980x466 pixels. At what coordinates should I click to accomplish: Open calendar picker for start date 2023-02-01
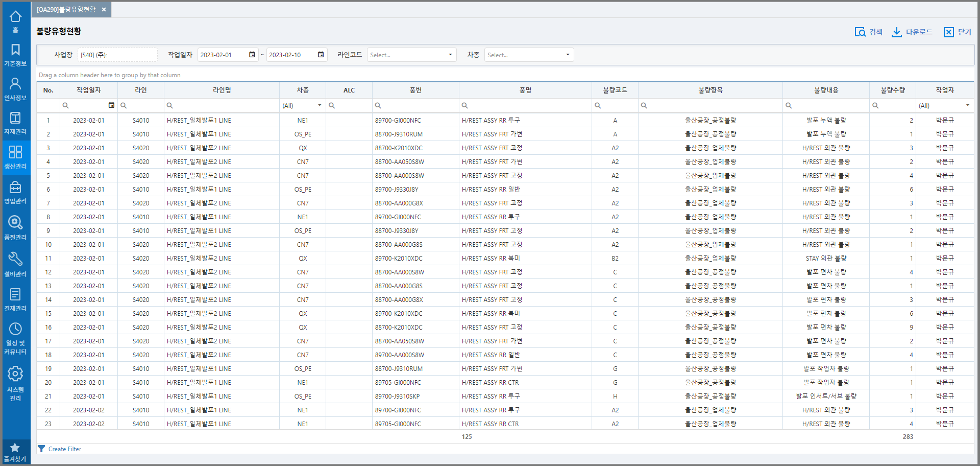(252, 55)
